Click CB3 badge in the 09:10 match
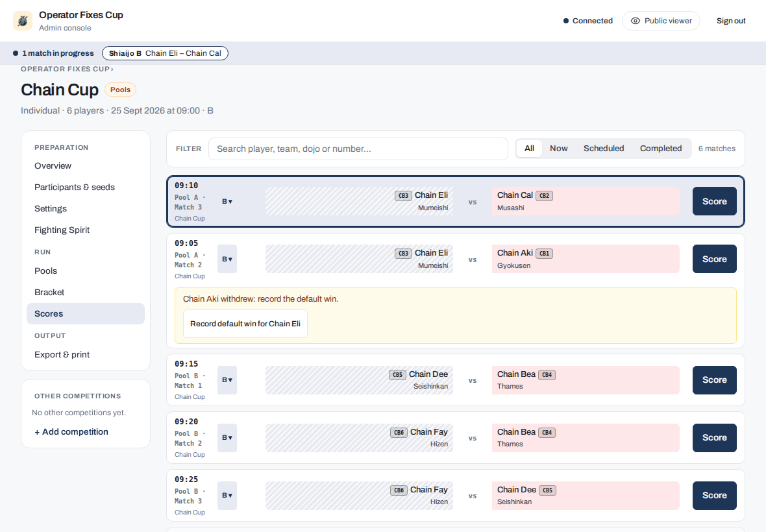This screenshot has width=766, height=532. [403, 196]
